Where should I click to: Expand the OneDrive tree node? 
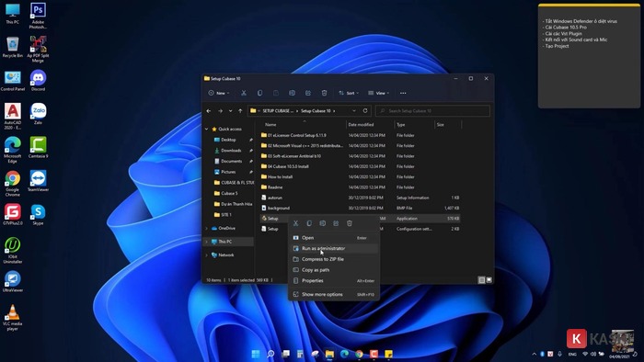(x=207, y=229)
